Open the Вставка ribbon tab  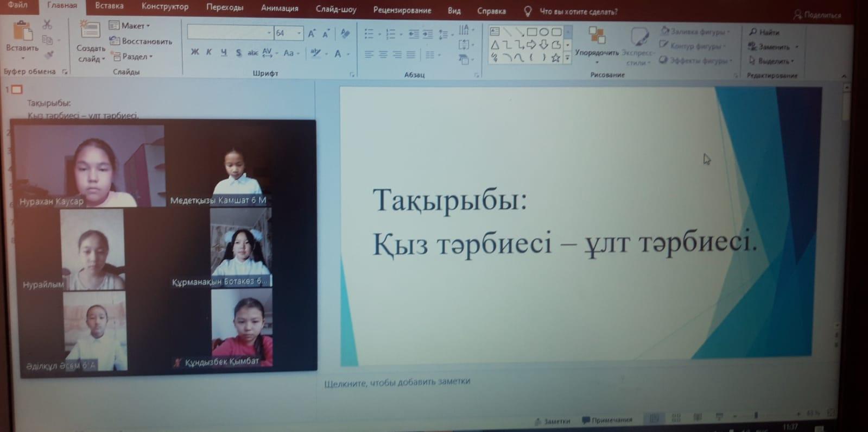[109, 7]
